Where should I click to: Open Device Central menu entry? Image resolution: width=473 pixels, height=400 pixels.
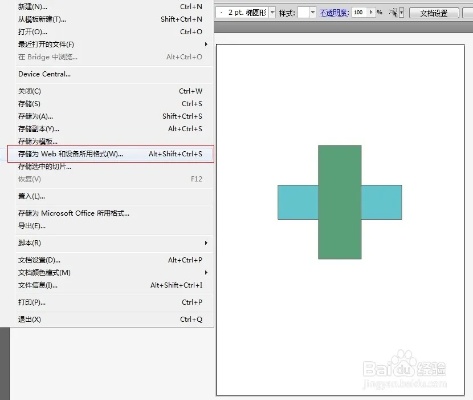pos(110,74)
